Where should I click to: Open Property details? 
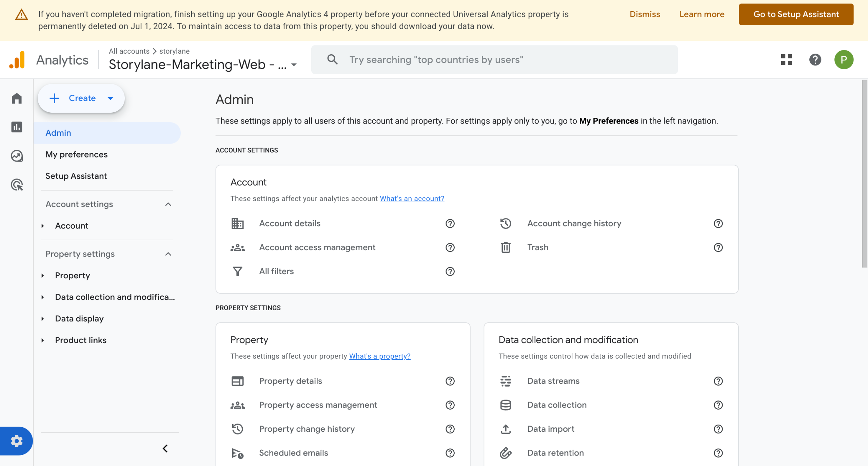click(x=291, y=381)
